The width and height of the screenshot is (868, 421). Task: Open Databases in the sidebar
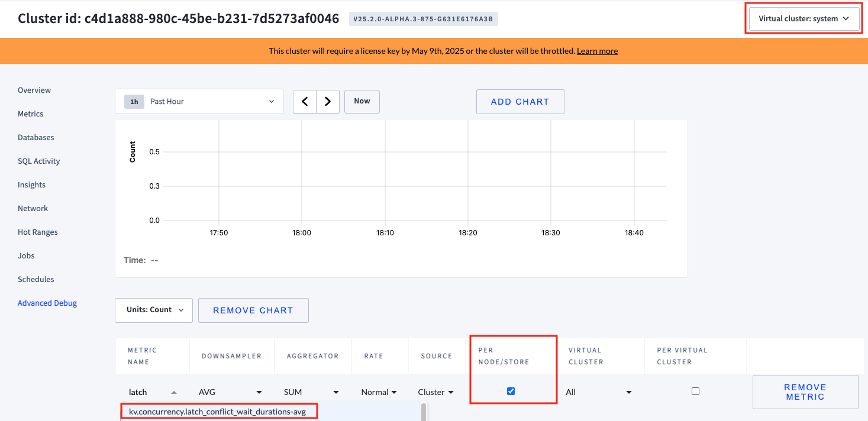tap(36, 138)
